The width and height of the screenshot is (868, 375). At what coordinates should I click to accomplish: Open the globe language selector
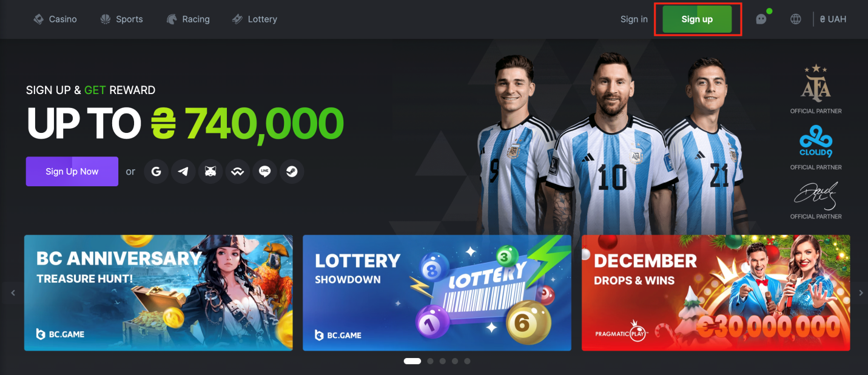796,19
